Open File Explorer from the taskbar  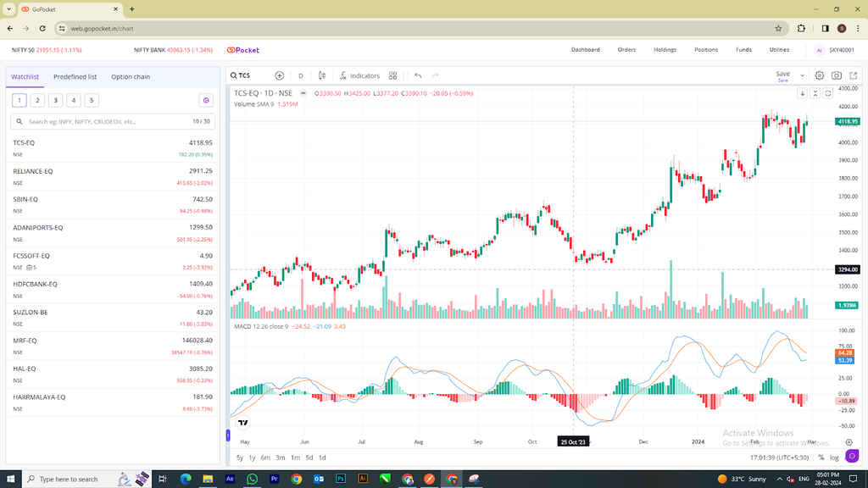pos(208,480)
